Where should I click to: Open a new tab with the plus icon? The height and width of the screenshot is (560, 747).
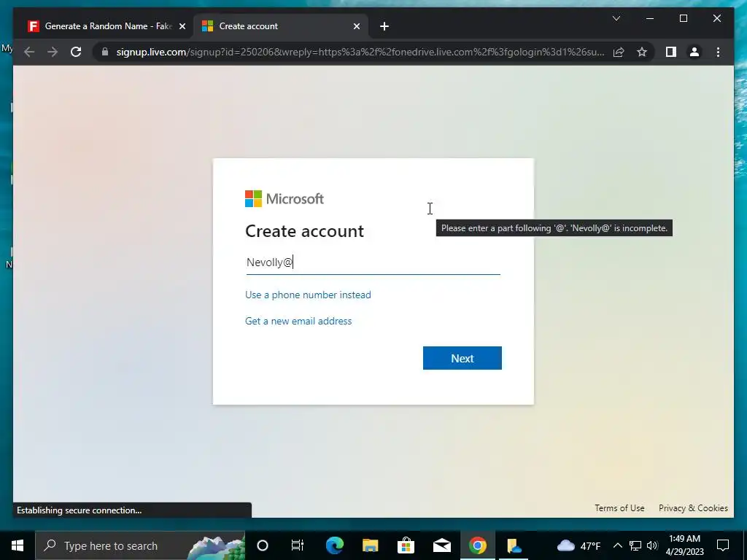tap(384, 26)
